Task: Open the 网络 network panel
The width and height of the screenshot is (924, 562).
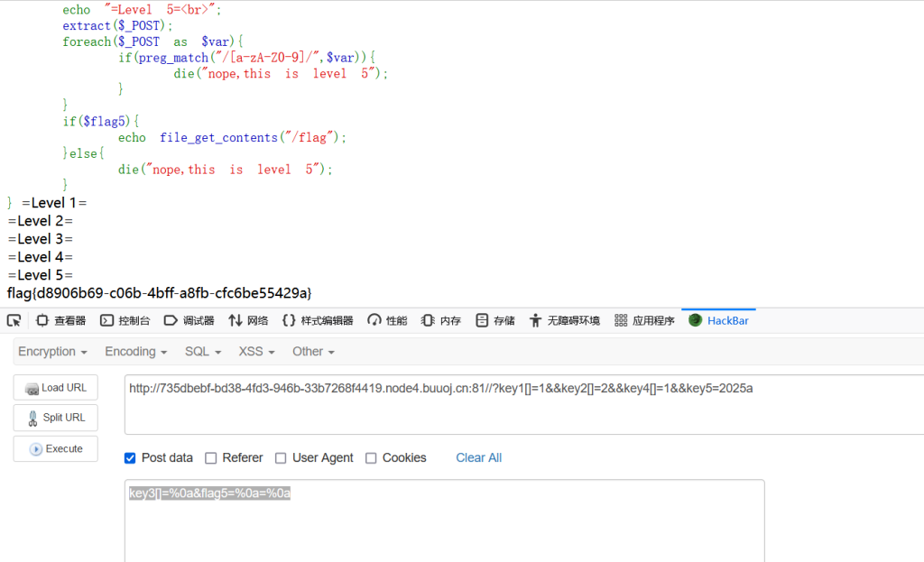Action: tap(248, 320)
